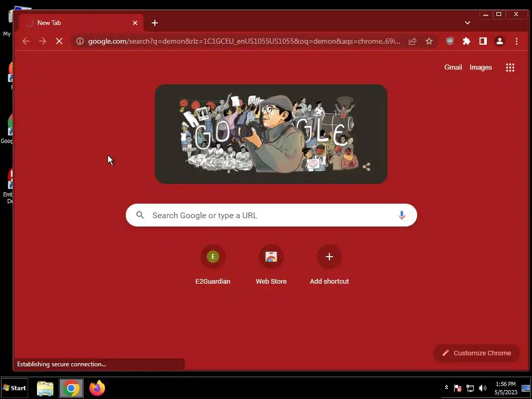This screenshot has width=532, height=399.
Task: Open a new tab with plus button
Action: (155, 23)
